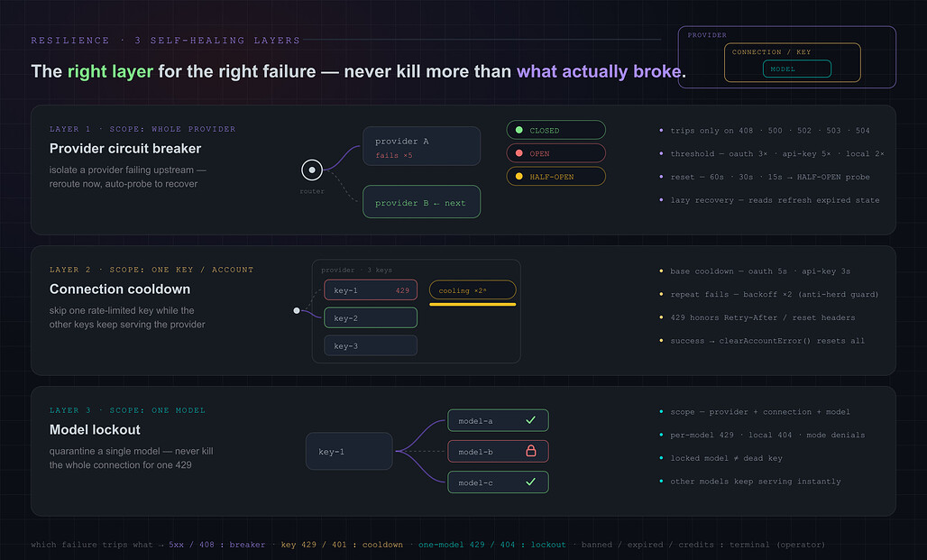Click the green checkmark on model-c
Screen dimensions: 927x560
[530, 482]
